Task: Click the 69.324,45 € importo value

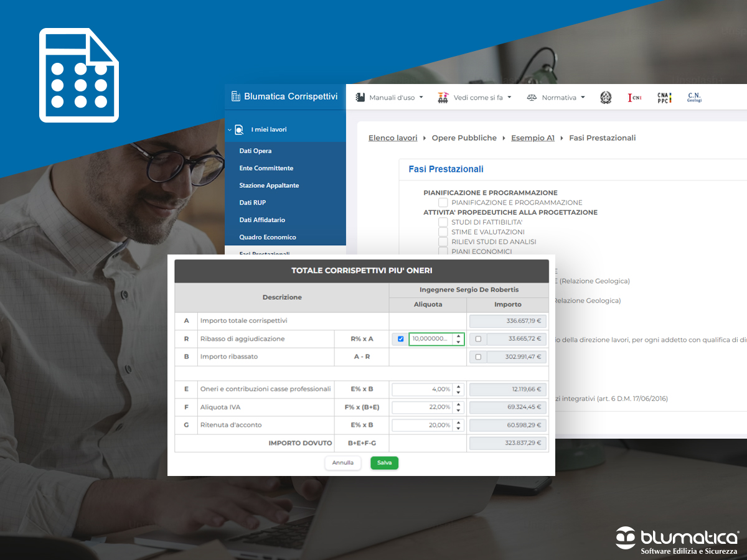Action: click(507, 407)
